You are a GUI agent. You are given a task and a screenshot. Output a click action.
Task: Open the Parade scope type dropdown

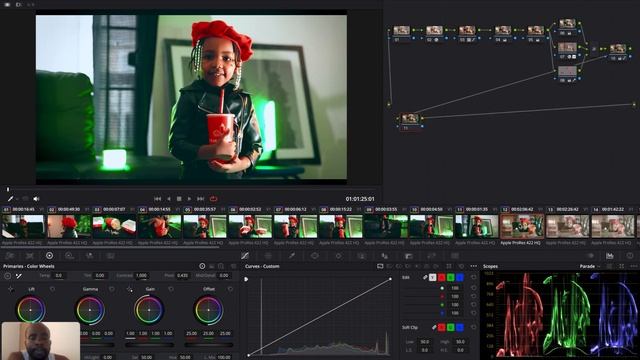click(x=590, y=266)
